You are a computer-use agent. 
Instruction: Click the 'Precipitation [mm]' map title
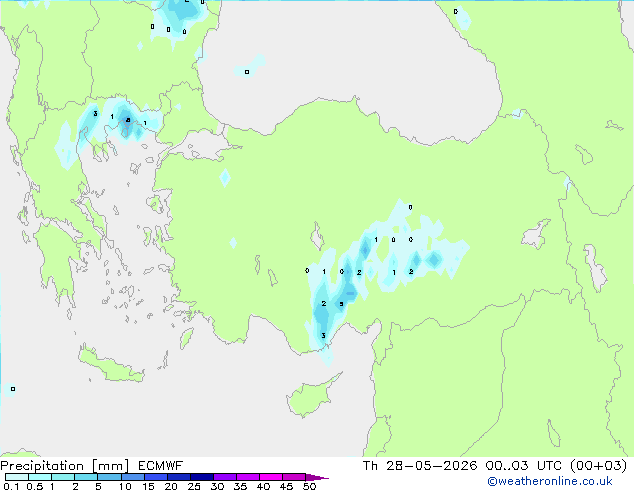[65, 466]
